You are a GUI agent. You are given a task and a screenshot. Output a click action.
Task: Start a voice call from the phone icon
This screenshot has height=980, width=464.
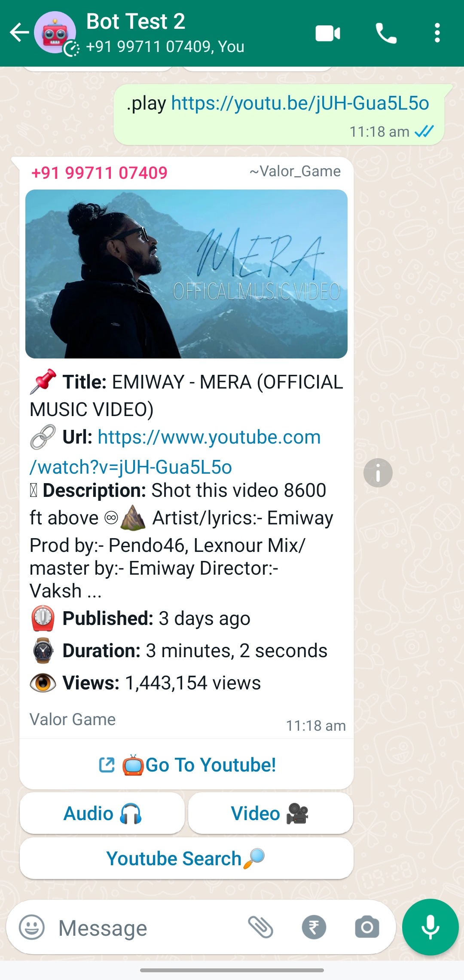pos(386,33)
